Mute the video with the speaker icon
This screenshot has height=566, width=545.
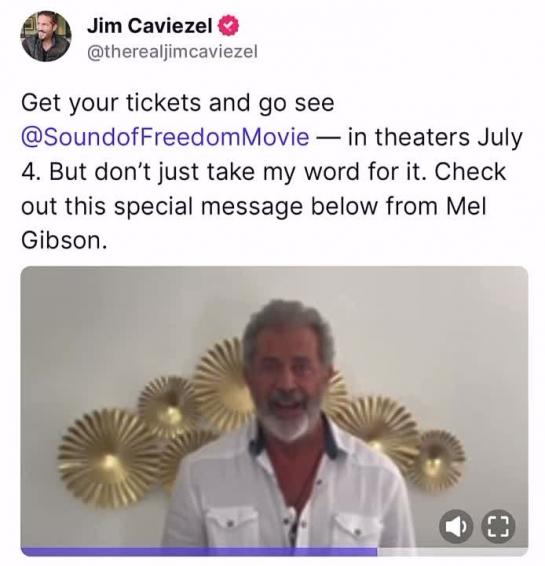[x=456, y=527]
